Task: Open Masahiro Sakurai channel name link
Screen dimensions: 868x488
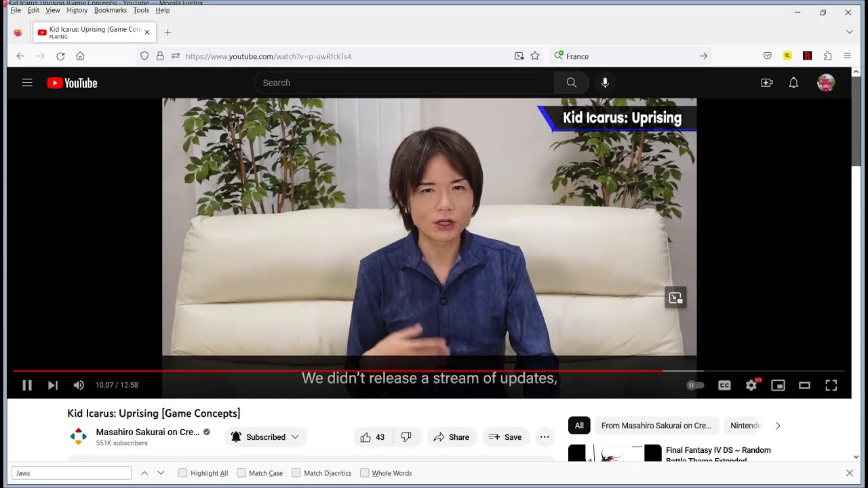Action: click(148, 432)
